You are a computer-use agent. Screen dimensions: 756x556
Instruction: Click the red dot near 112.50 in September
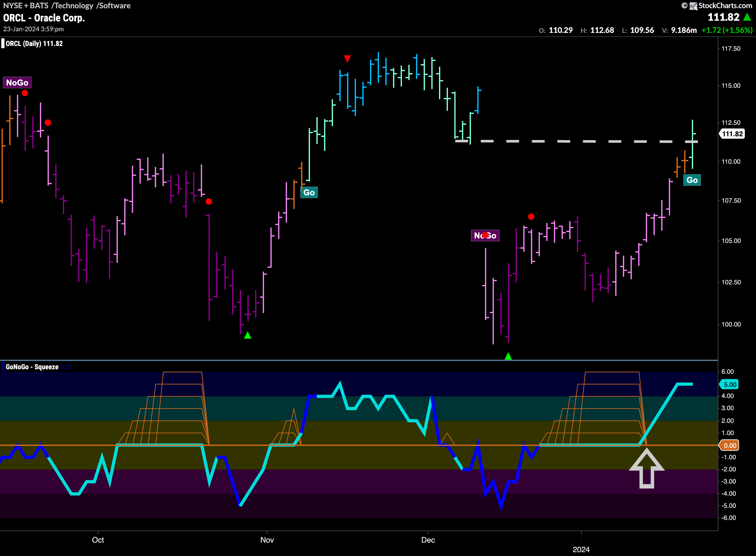tap(48, 123)
